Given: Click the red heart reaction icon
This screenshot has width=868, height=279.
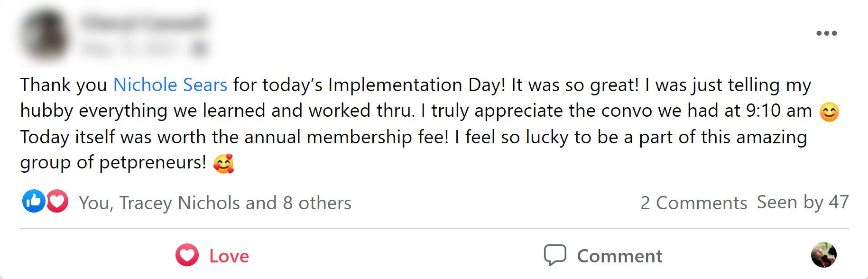Looking at the screenshot, I should pyautogui.click(x=57, y=201).
